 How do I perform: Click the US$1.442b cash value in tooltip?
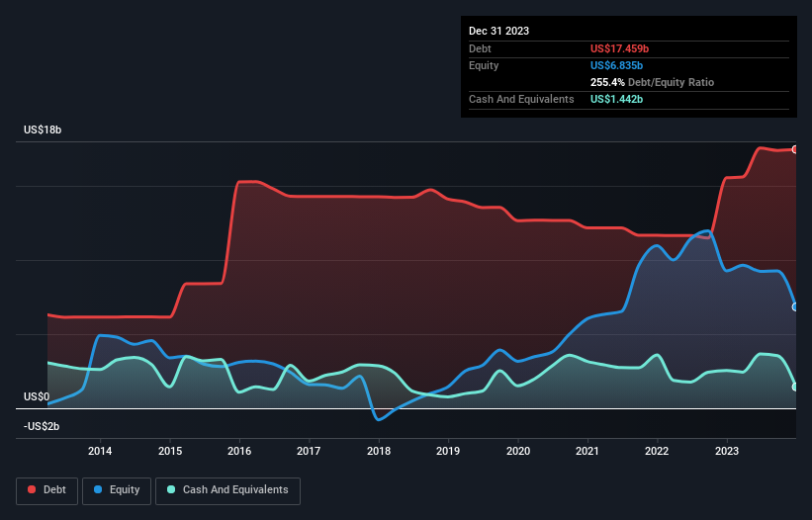pos(616,99)
